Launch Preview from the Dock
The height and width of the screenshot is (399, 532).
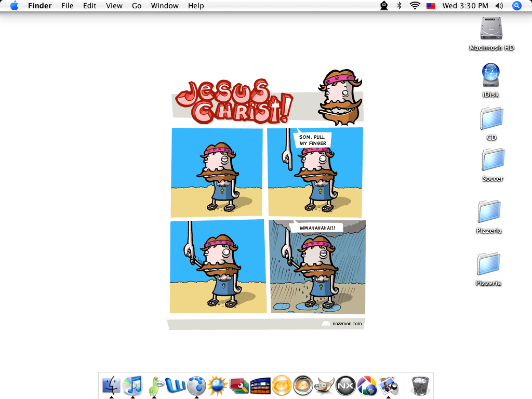[x=388, y=385]
